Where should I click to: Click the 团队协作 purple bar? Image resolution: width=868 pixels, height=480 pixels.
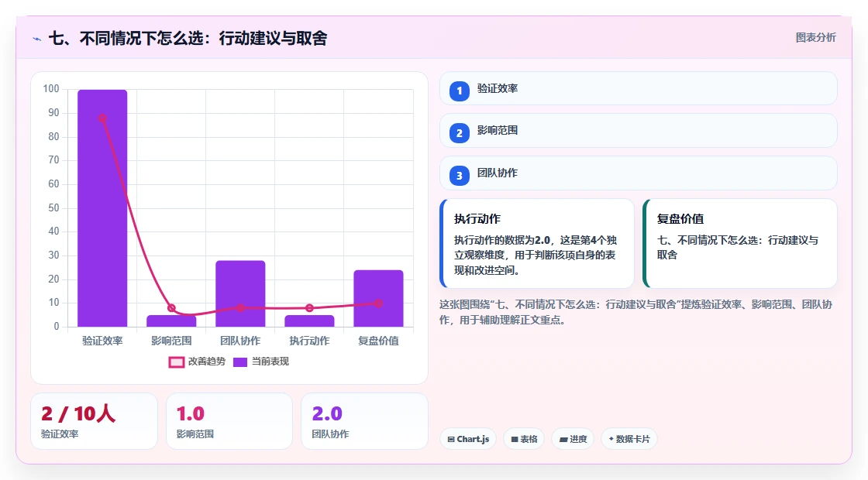(240, 293)
